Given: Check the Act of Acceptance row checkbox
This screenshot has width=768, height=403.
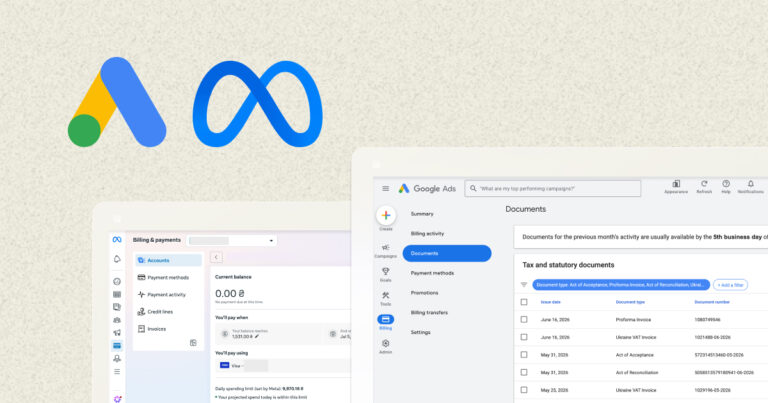Looking at the screenshot, I should click(524, 355).
